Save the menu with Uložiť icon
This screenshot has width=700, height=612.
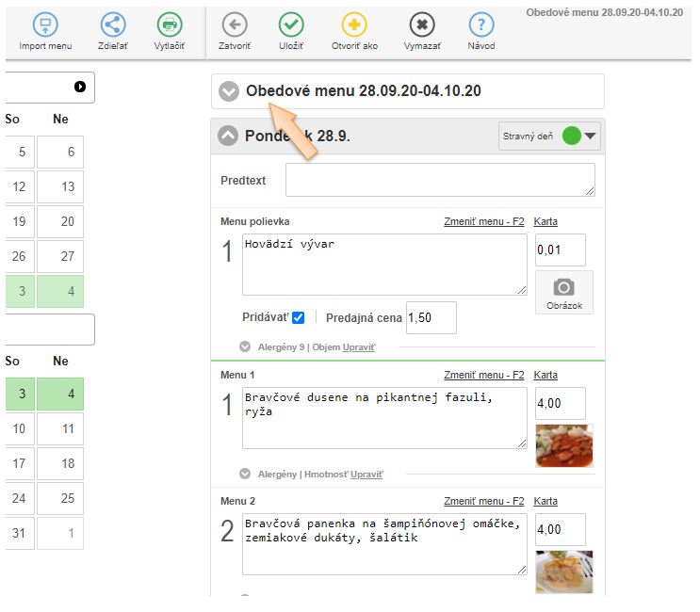(292, 25)
